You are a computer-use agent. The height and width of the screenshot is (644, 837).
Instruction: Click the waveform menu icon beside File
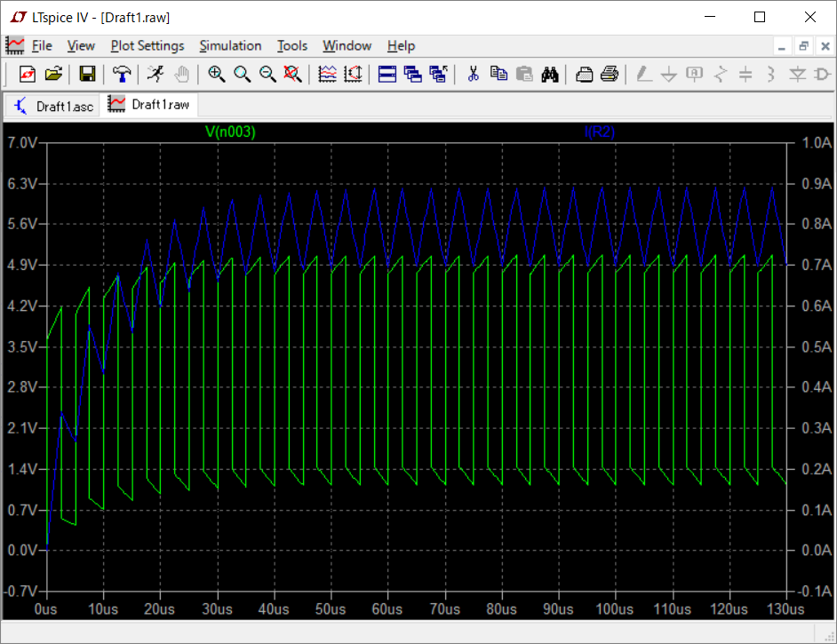click(x=15, y=45)
